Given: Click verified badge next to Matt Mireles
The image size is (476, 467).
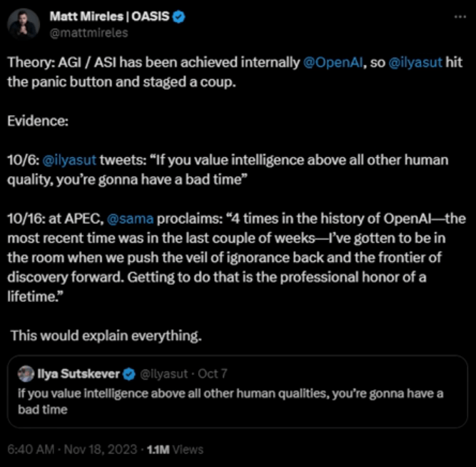Looking at the screenshot, I should pos(179,17).
